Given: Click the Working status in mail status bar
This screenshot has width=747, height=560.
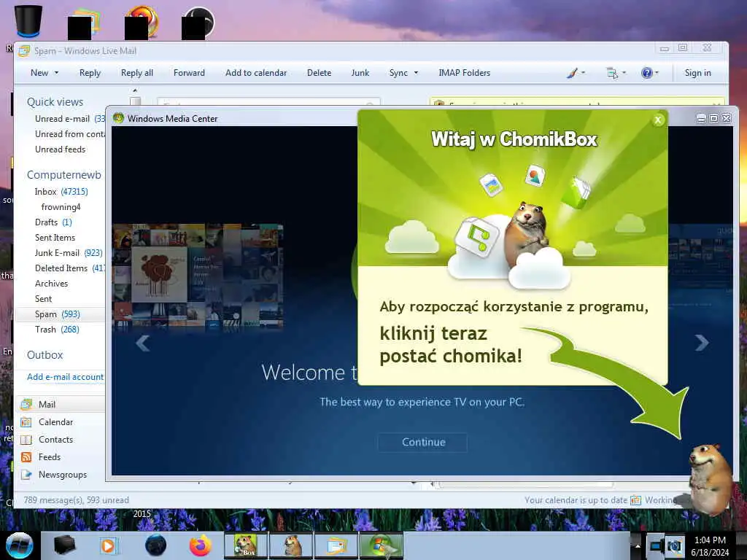Looking at the screenshot, I should tap(659, 500).
